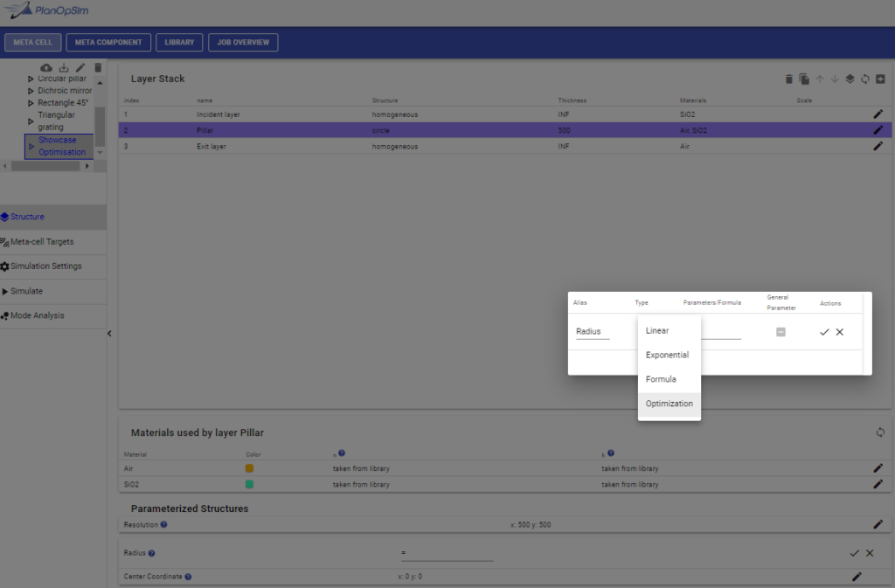Refresh the Layer Stack with sync icon

(x=864, y=80)
